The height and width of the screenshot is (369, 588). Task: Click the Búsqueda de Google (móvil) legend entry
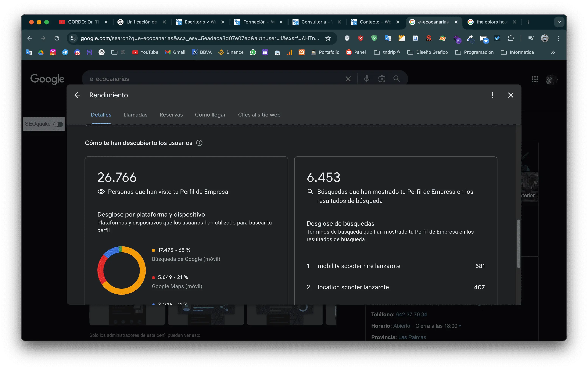(x=186, y=255)
